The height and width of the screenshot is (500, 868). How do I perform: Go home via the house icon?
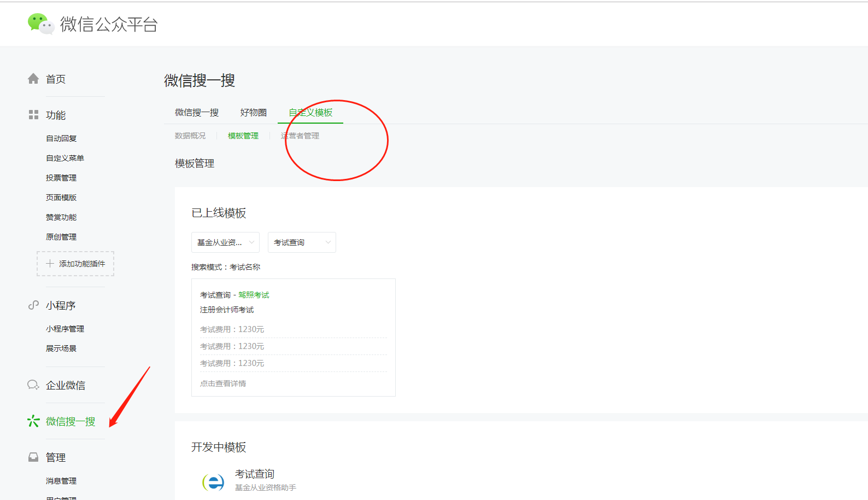point(33,79)
